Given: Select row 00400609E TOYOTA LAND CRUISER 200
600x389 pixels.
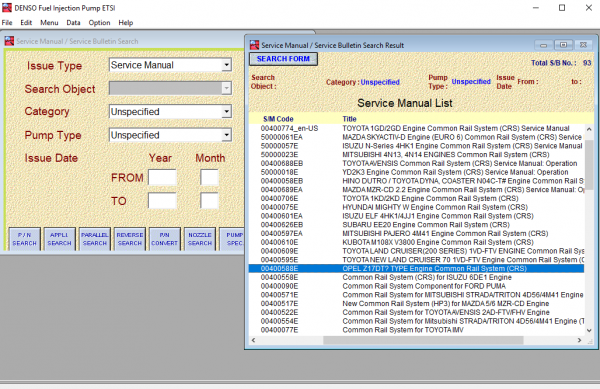Looking at the screenshot, I should click(x=416, y=251).
